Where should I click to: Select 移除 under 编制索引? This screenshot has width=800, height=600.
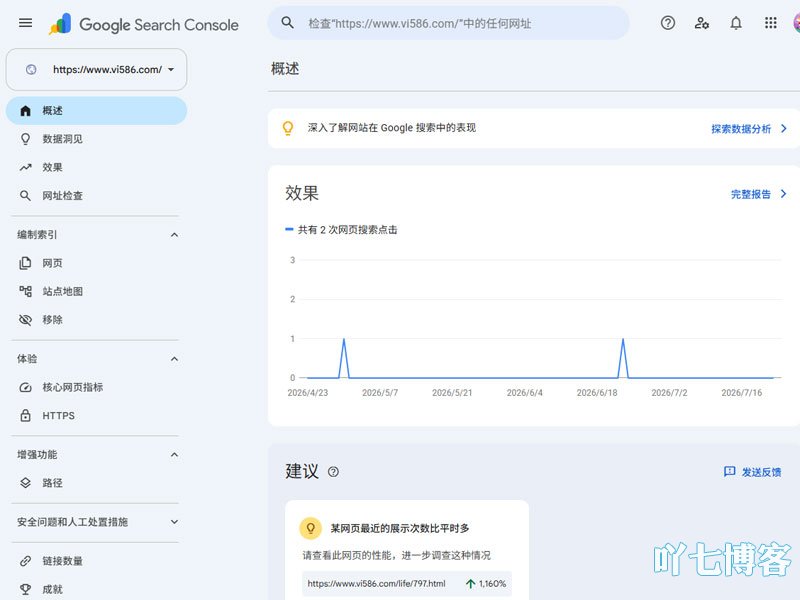(96, 320)
